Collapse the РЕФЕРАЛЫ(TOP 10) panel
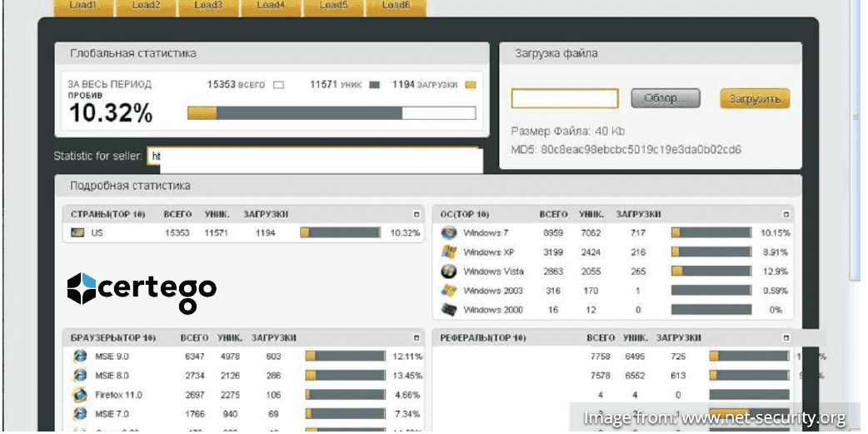This screenshot has height=434, width=868. (x=785, y=337)
